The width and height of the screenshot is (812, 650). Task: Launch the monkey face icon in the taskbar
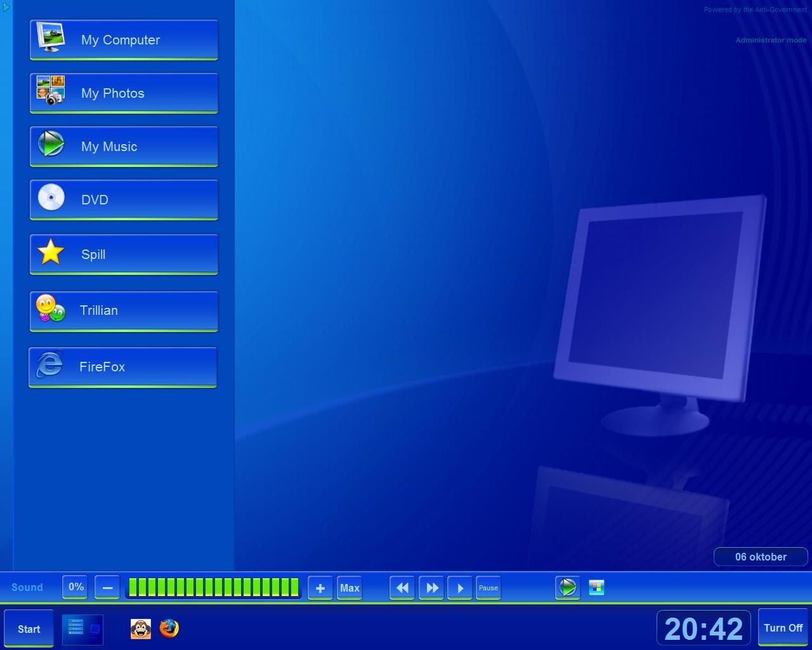[141, 629]
